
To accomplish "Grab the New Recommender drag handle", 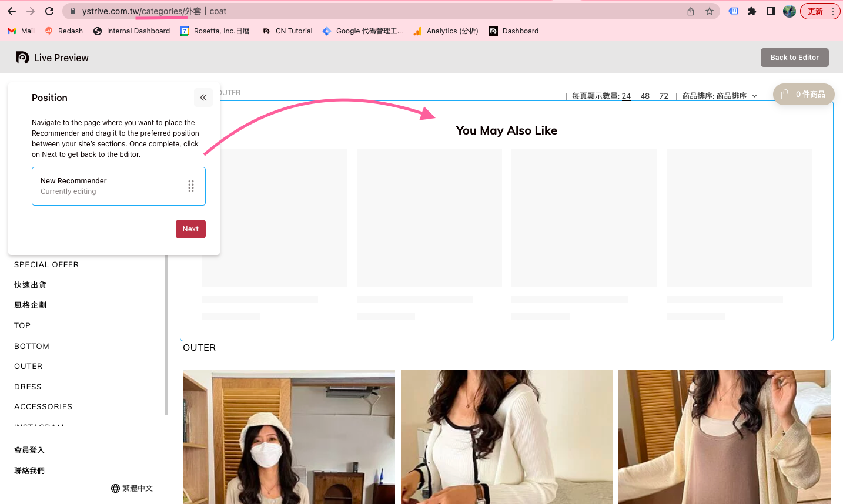I will point(191,186).
